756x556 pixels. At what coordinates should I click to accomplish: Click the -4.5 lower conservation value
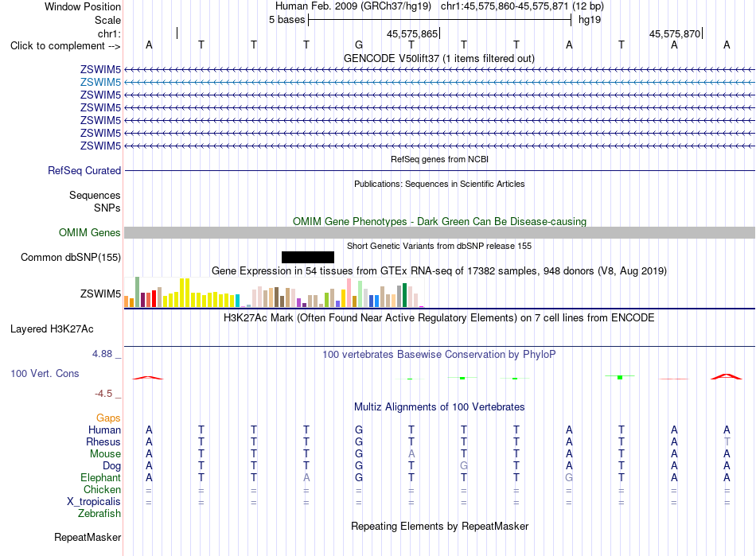pyautogui.click(x=103, y=394)
